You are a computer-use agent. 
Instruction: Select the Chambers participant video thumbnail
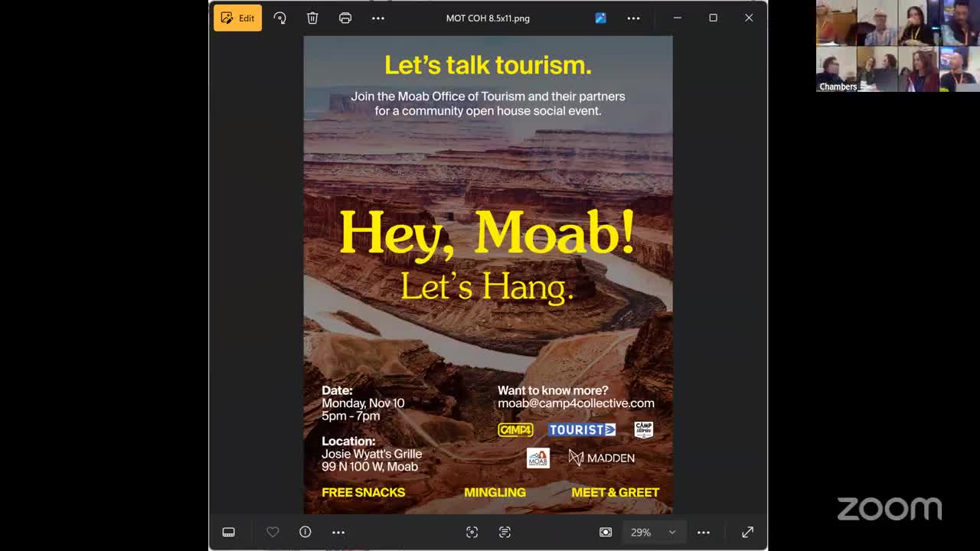(x=838, y=69)
